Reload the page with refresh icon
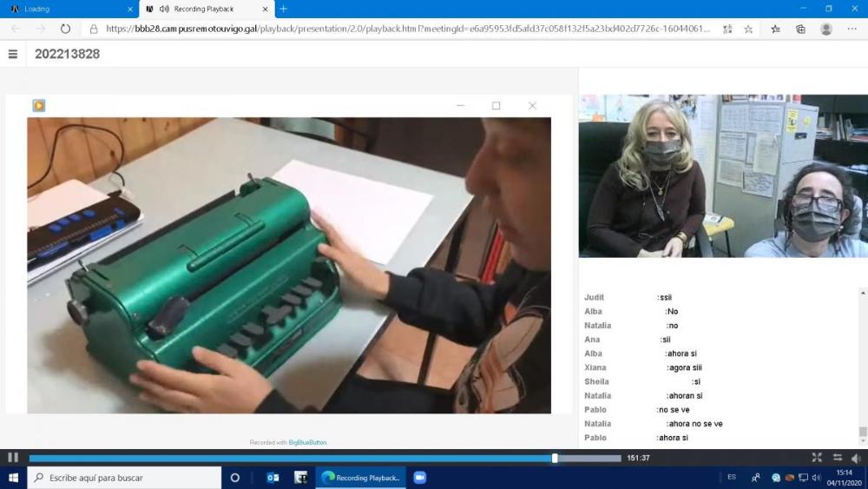The image size is (868, 489). click(65, 29)
